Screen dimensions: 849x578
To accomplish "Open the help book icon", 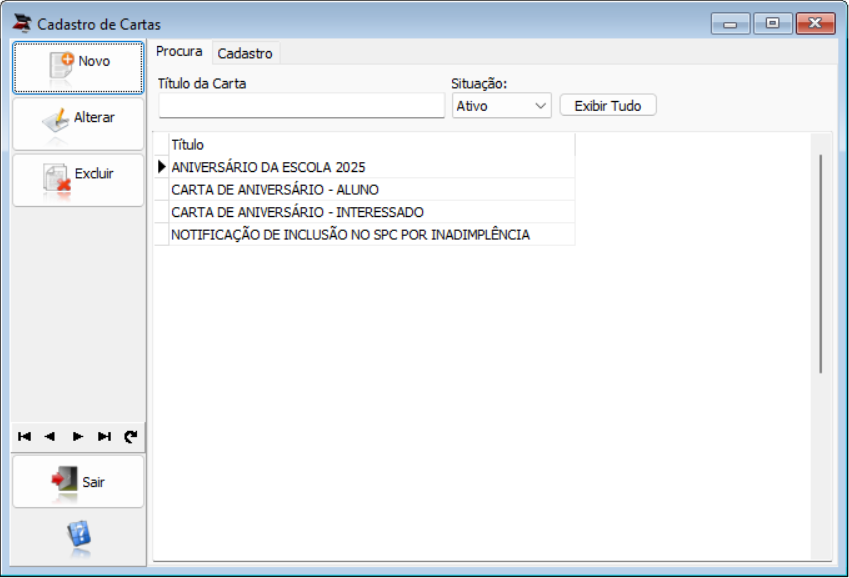I will 79,535.
